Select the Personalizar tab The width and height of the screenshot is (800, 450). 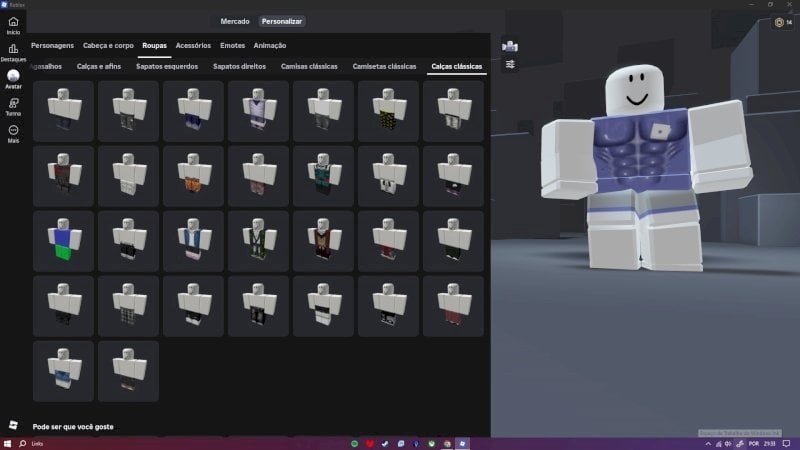click(x=281, y=21)
